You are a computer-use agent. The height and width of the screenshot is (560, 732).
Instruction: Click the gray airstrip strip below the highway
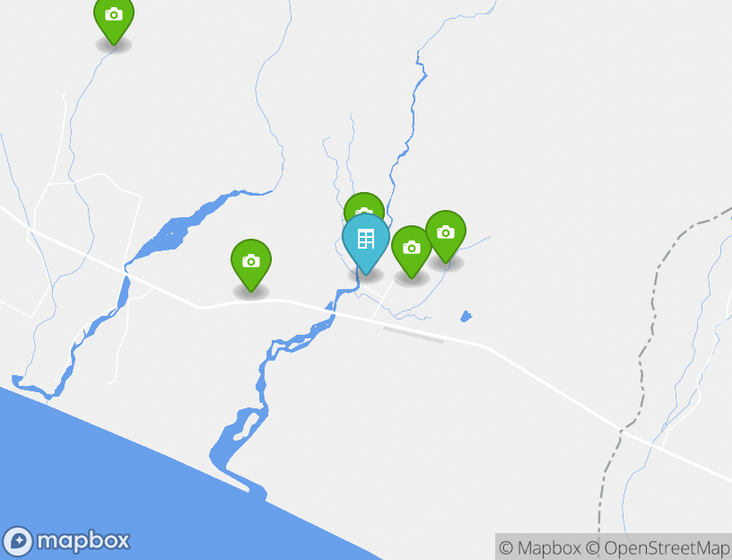tap(414, 335)
